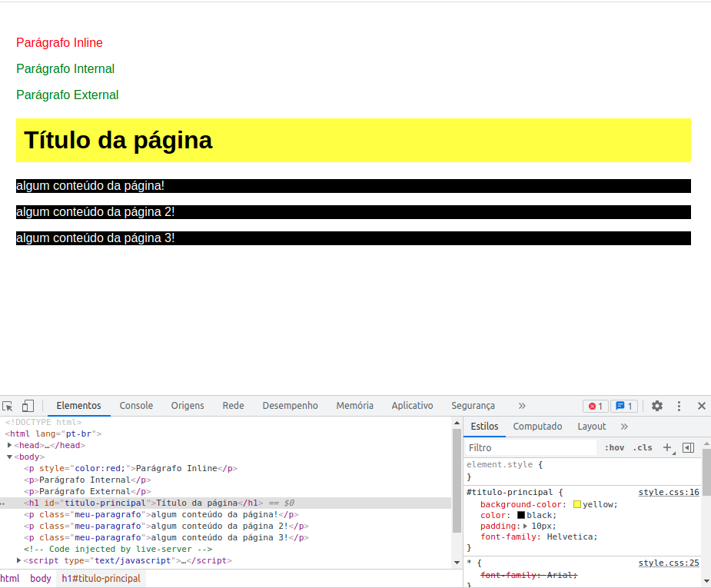Click the font-family Helvetica declaration

(x=539, y=537)
